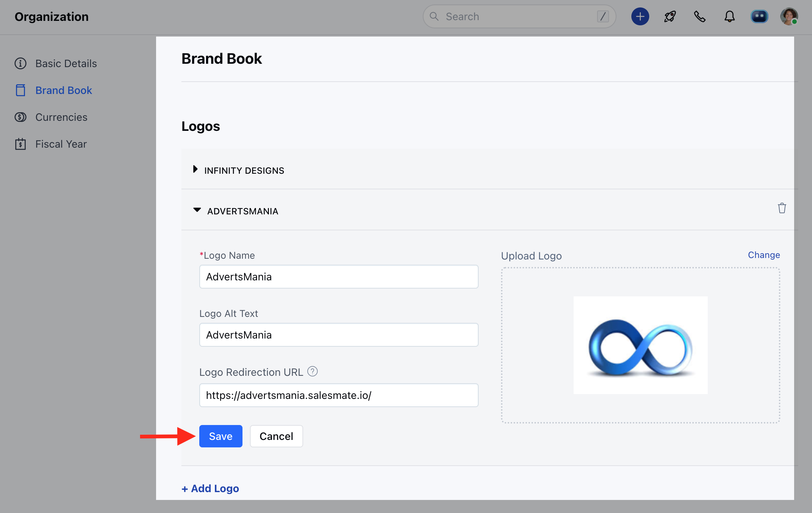Click the blue plus quick-add icon
812x513 pixels.
(640, 17)
